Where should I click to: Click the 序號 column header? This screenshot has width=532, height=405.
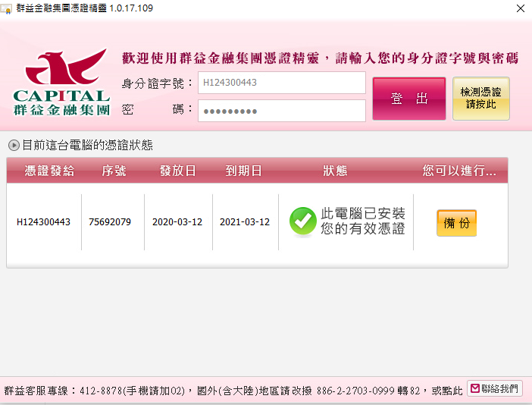tap(114, 171)
